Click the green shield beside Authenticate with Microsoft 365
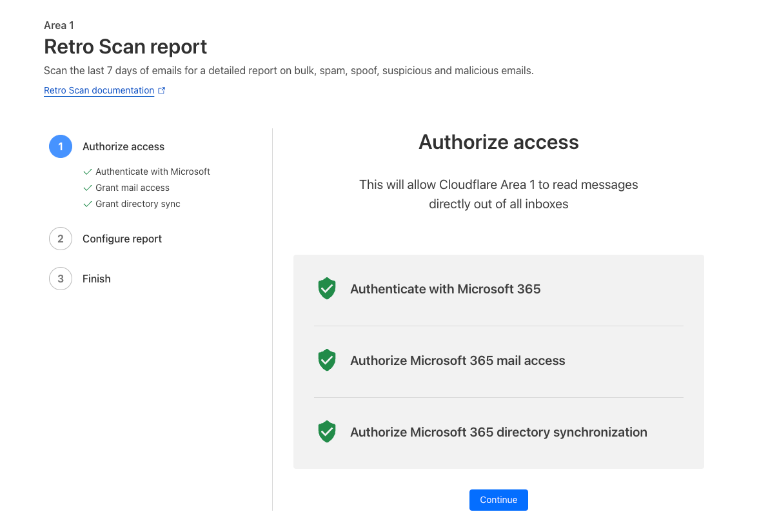 click(x=327, y=289)
